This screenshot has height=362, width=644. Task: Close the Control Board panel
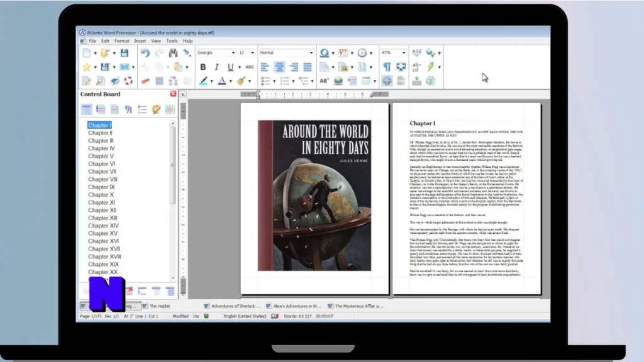pyautogui.click(x=174, y=94)
